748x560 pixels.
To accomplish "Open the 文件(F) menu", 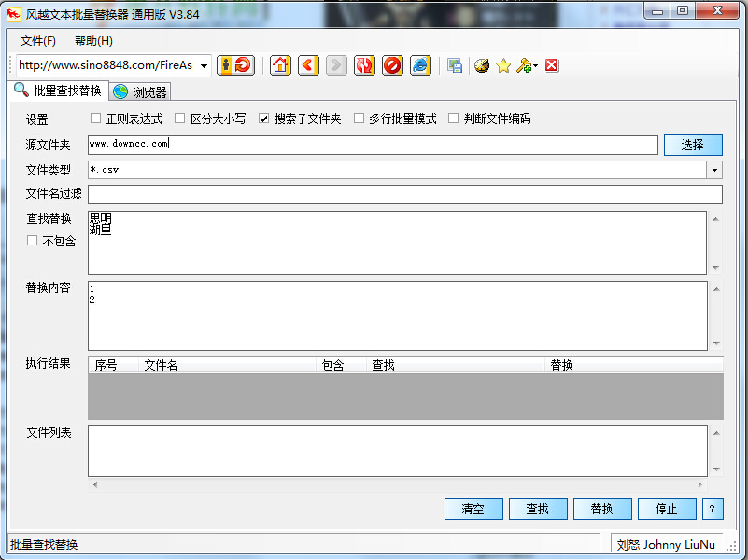I will coord(35,42).
